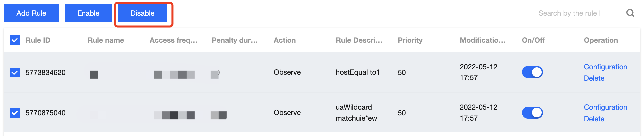
Task: Uncheck rule 5770875040 checkbox
Action: click(15, 113)
